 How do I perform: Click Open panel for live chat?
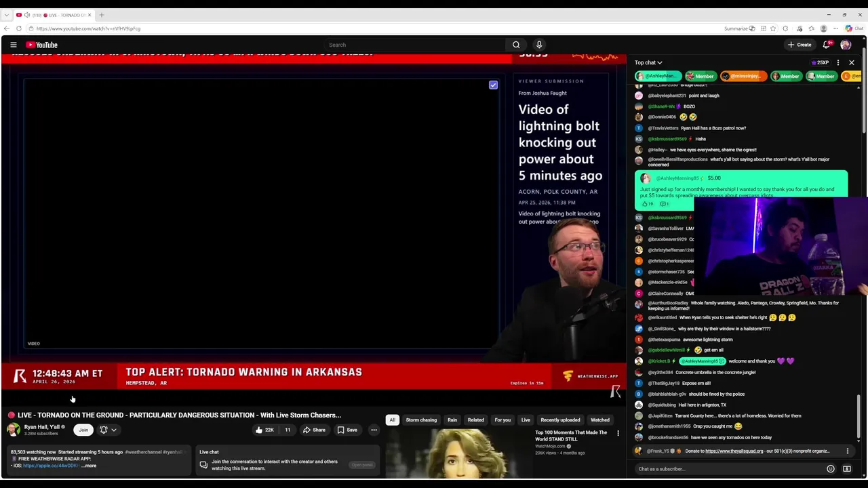pos(362,465)
